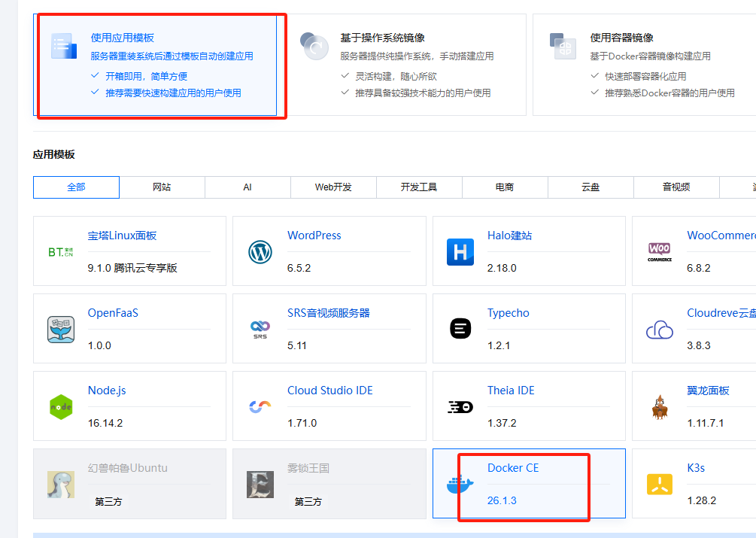This screenshot has height=538, width=756.
Task: Click the SRS音视频服务器 logo icon
Action: 260,330
